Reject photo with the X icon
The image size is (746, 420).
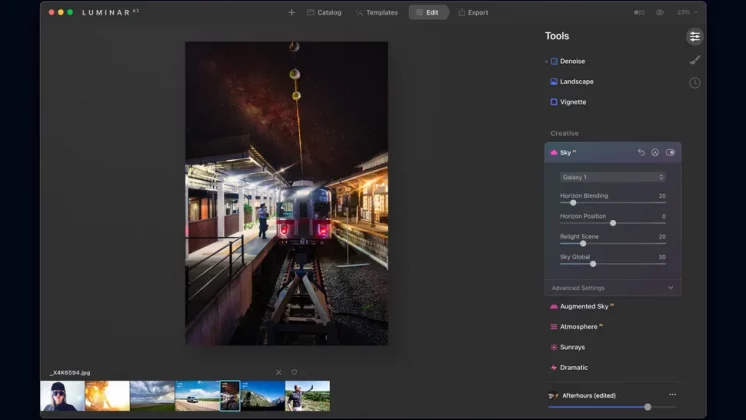(279, 372)
